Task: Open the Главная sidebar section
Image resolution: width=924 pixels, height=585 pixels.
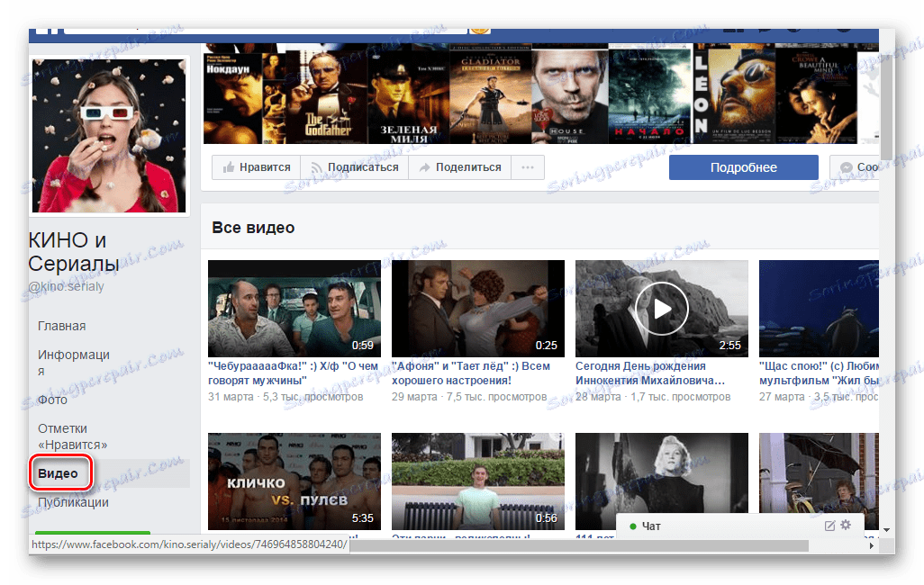Action: pyautogui.click(x=62, y=326)
